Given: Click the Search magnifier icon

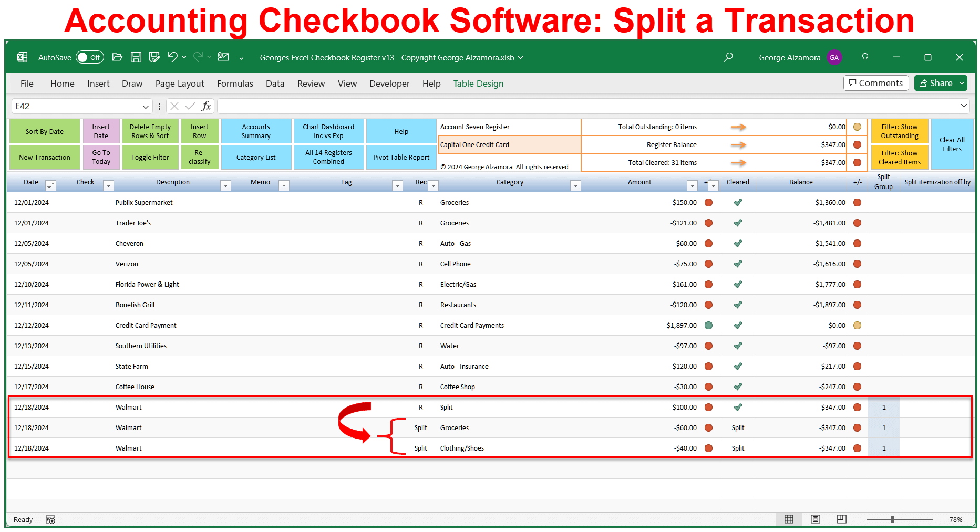Looking at the screenshot, I should pyautogui.click(x=728, y=57).
